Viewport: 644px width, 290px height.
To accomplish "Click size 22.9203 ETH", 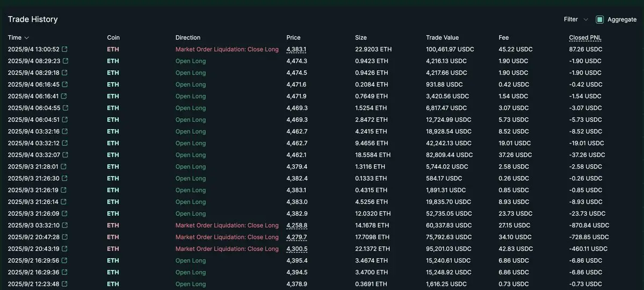I will [x=373, y=49].
